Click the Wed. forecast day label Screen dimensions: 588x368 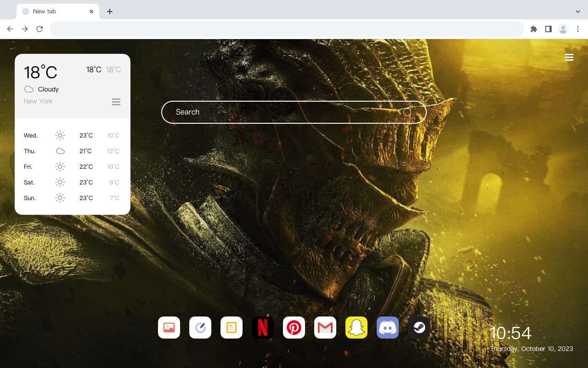coord(31,135)
